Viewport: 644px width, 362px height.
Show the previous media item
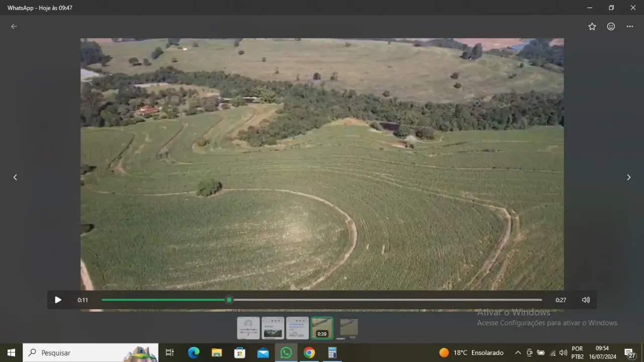pyautogui.click(x=15, y=177)
